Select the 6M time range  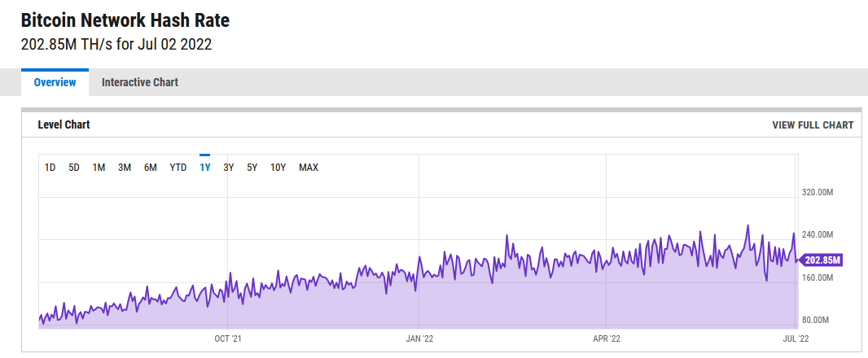pyautogui.click(x=151, y=167)
